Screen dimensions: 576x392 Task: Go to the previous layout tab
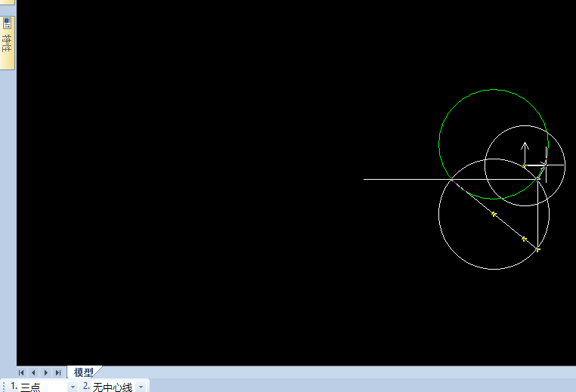[33, 372]
